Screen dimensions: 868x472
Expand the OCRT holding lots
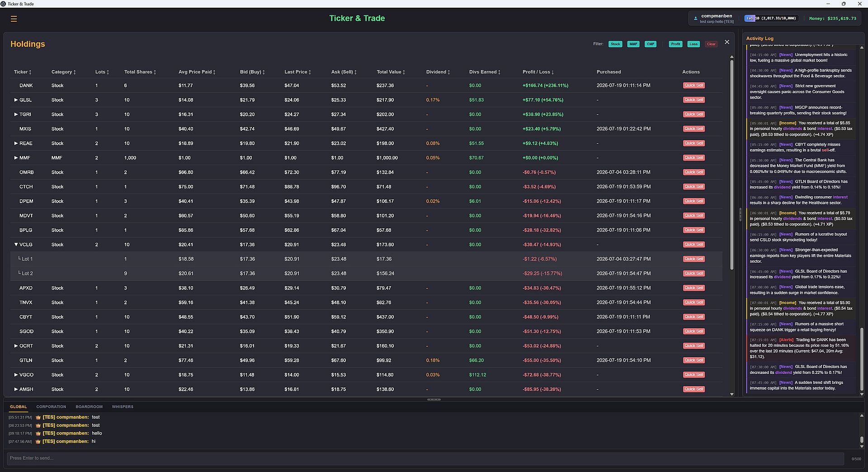pos(16,346)
